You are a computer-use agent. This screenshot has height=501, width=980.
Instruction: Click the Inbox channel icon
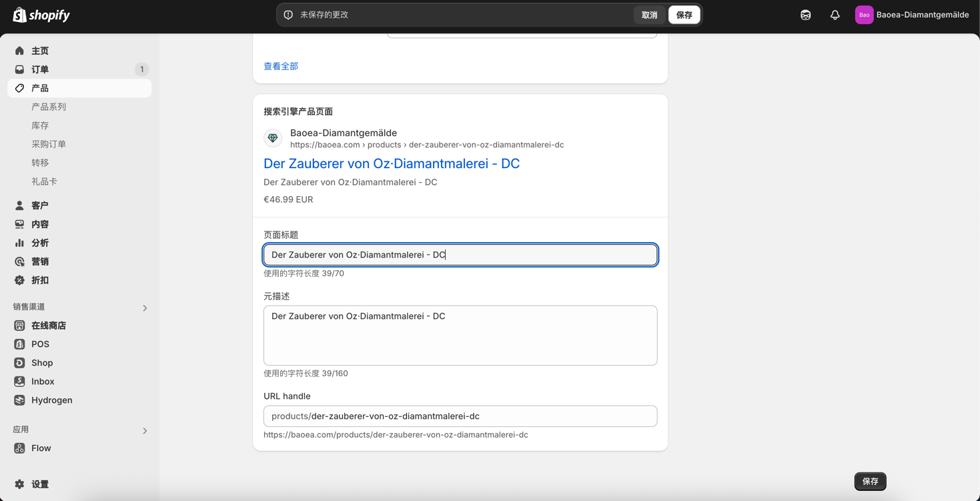pos(19,382)
